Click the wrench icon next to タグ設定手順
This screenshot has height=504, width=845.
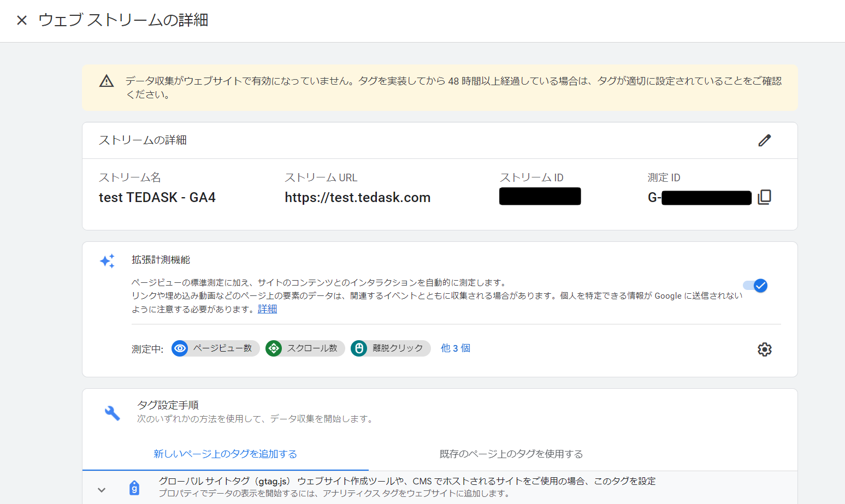tap(112, 413)
